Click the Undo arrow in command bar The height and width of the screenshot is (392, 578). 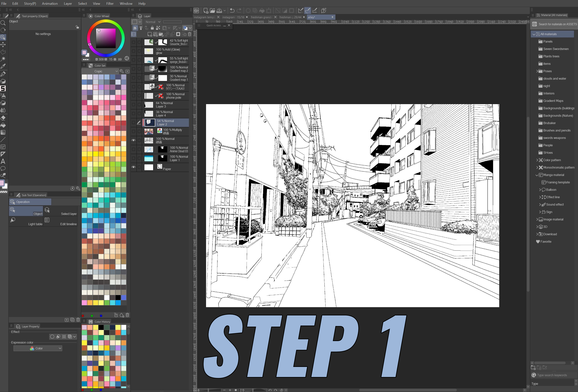pyautogui.click(x=232, y=10)
